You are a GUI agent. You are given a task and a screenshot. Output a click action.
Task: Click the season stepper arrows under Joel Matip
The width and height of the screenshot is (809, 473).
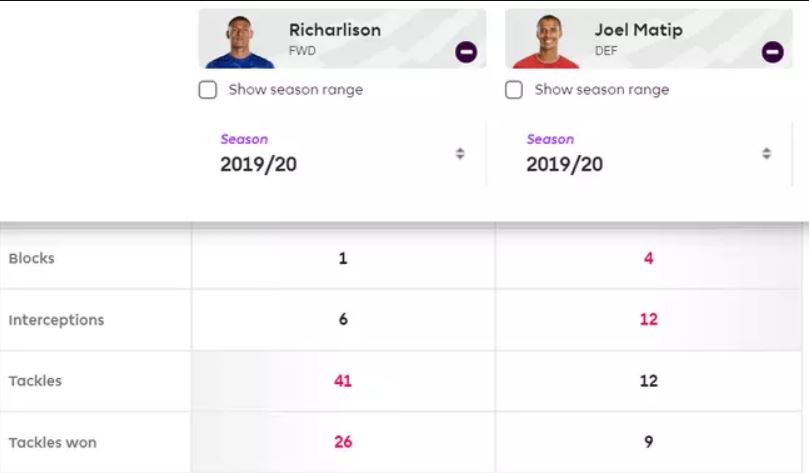[x=767, y=153]
